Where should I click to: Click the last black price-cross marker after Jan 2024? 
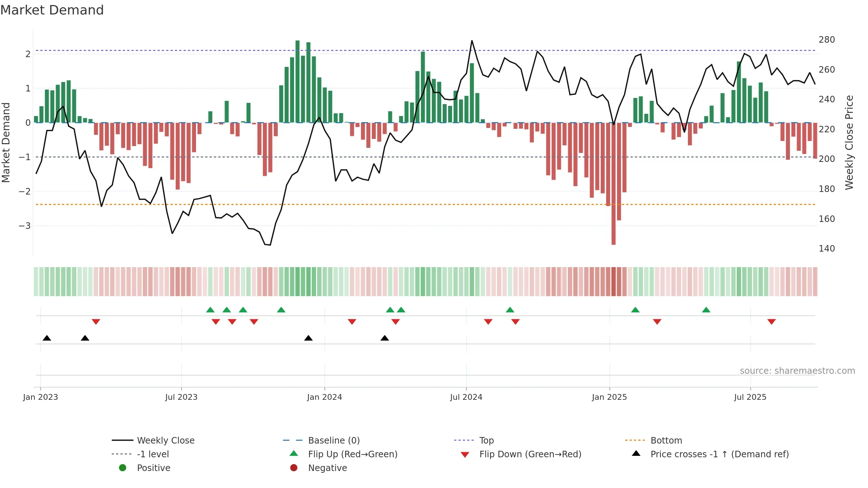(x=385, y=338)
